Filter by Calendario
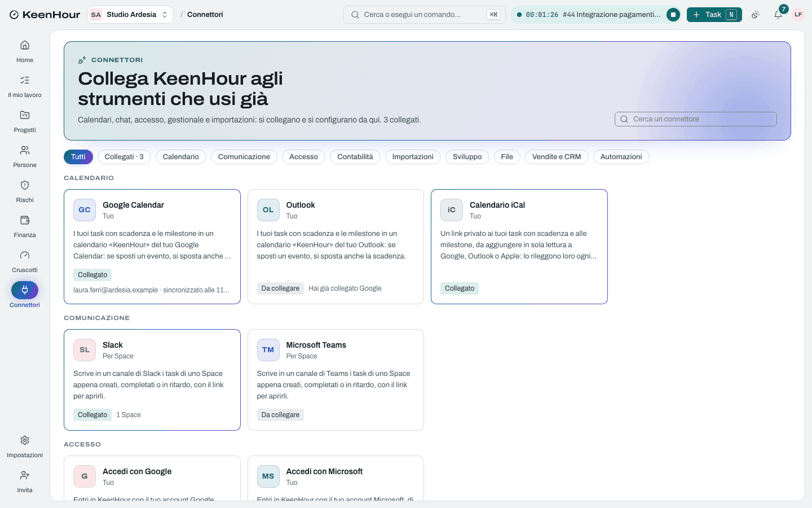 point(181,157)
